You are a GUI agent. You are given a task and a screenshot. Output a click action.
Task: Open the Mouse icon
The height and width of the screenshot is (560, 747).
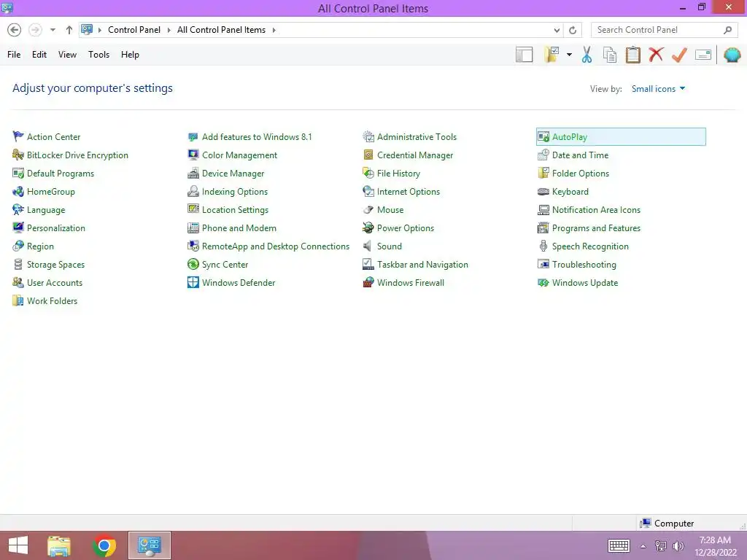[368, 210]
